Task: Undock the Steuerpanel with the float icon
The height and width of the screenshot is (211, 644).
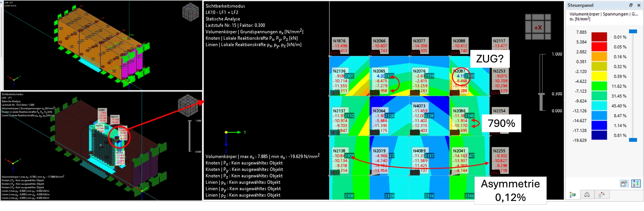Action: [631, 5]
